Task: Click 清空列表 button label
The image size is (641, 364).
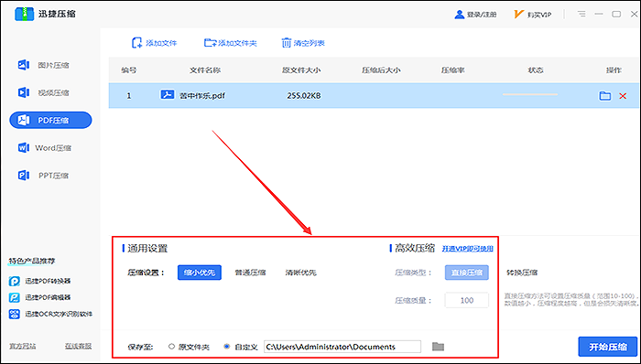Action: pos(310,43)
